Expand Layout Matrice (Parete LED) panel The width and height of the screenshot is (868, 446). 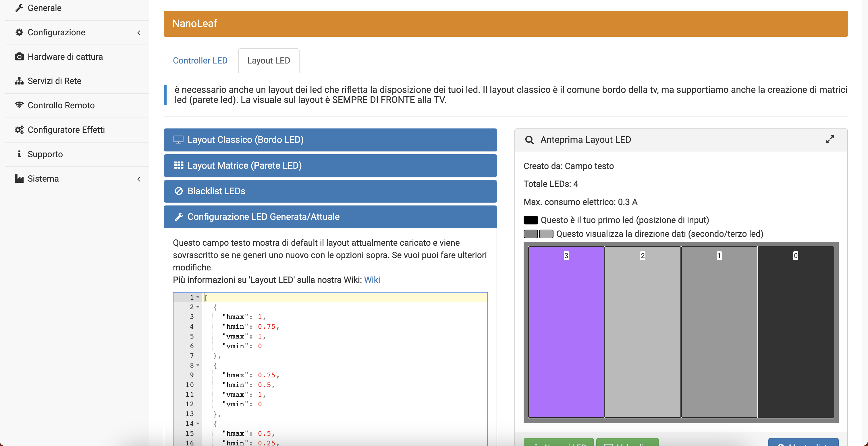330,166
